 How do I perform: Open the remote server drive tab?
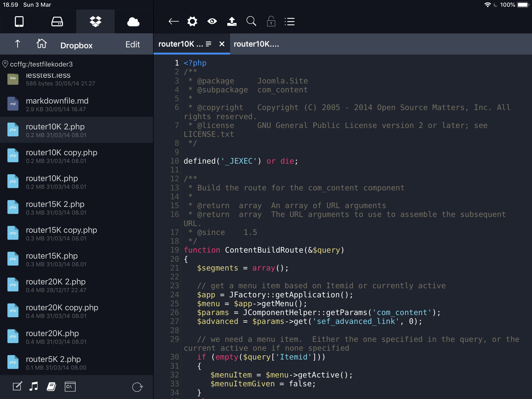pos(57,22)
